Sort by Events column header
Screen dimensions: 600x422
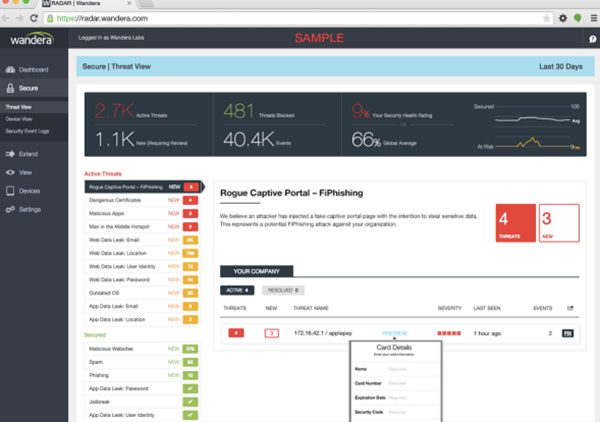point(543,308)
